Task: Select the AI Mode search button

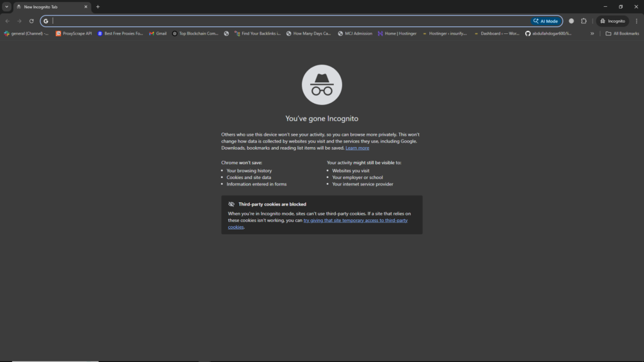Action: [545, 21]
